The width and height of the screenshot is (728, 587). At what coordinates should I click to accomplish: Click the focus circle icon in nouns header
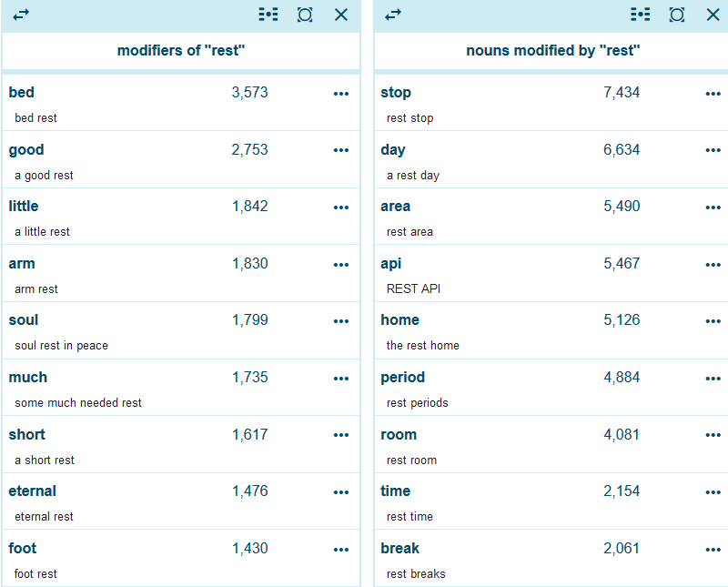[x=677, y=15]
